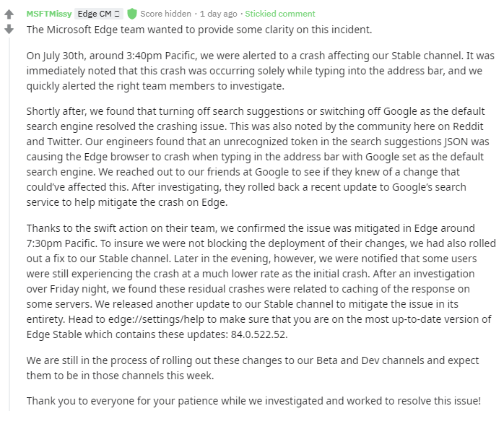
Task: Click the paragraph beginning 'Thanks to the swift action'
Action: pyautogui.click(x=260, y=280)
